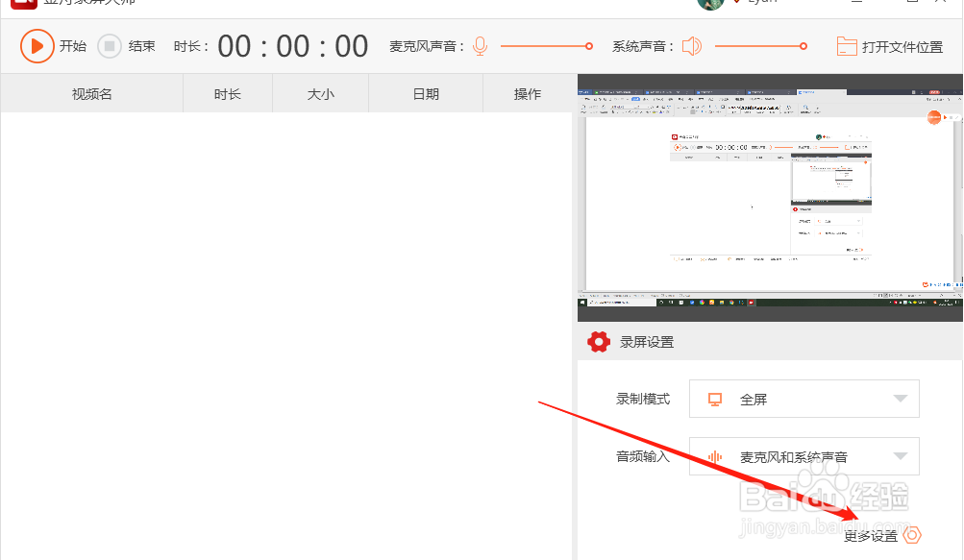
Task: Click the 开始 start button
Action: [x=72, y=45]
